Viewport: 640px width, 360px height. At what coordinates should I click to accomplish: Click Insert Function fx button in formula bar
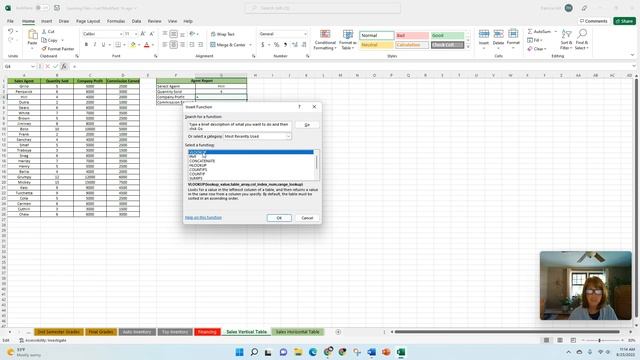[64, 67]
